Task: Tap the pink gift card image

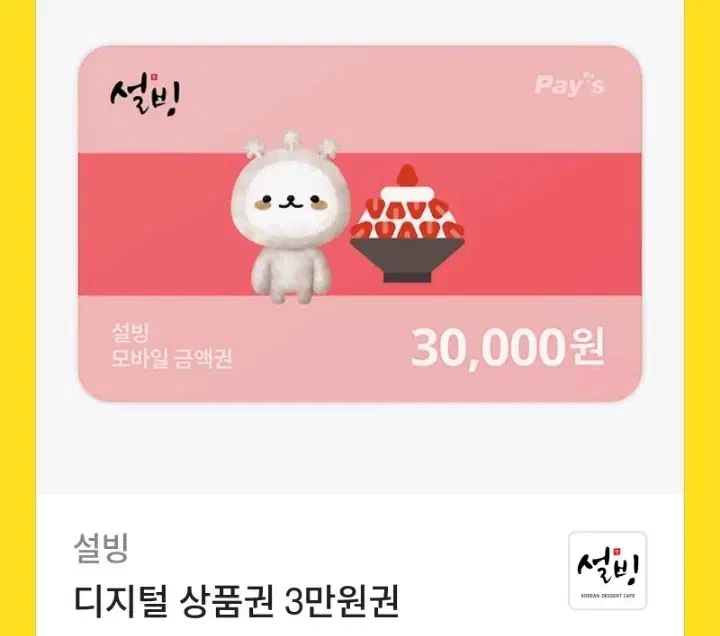Action: (360, 224)
